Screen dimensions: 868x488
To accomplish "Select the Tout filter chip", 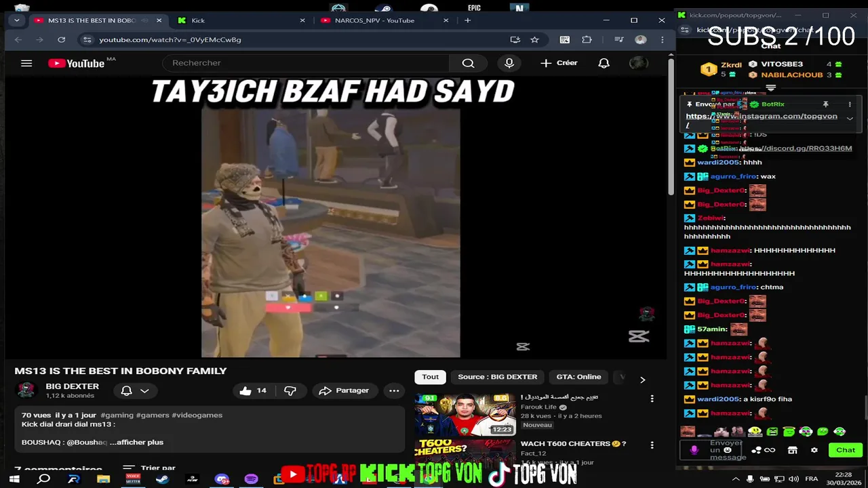I will 431,377.
